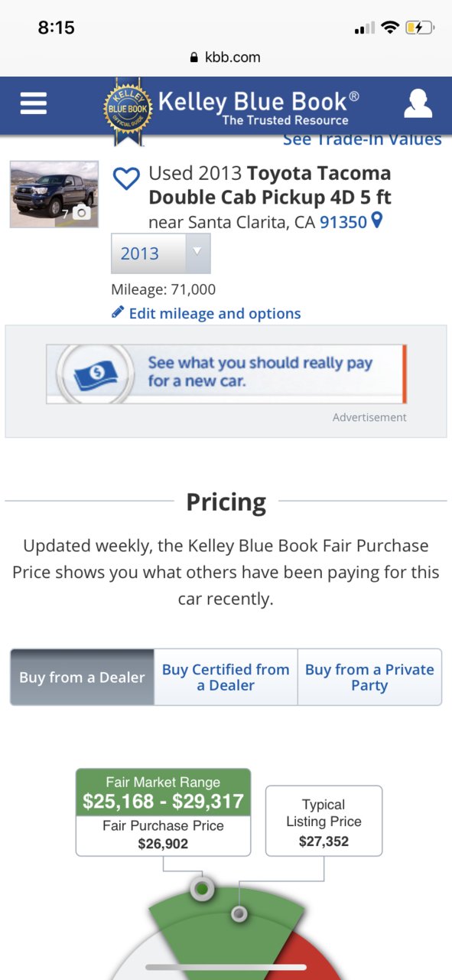This screenshot has height=980, width=452.
Task: Tap the new car price advertisement banner
Action: click(x=226, y=374)
